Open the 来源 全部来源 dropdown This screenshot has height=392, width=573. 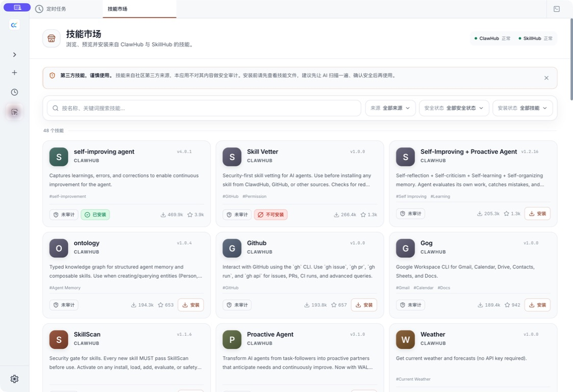coord(390,108)
